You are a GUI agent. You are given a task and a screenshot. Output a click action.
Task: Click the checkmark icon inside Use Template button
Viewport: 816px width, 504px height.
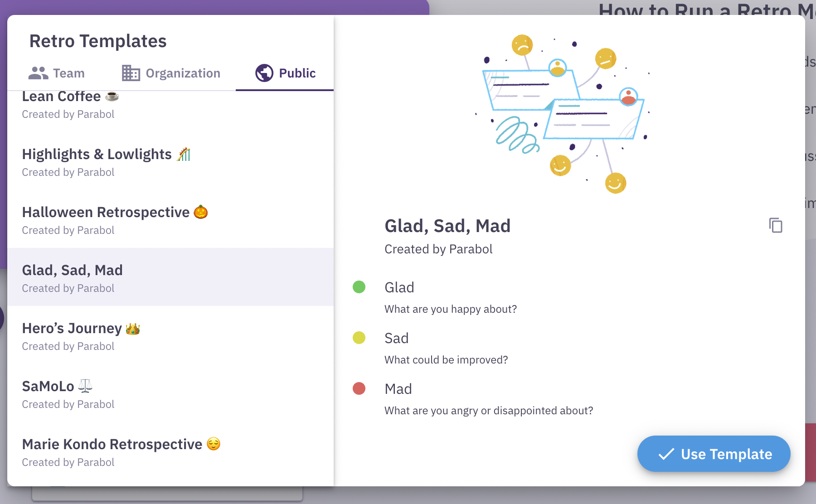pos(666,454)
